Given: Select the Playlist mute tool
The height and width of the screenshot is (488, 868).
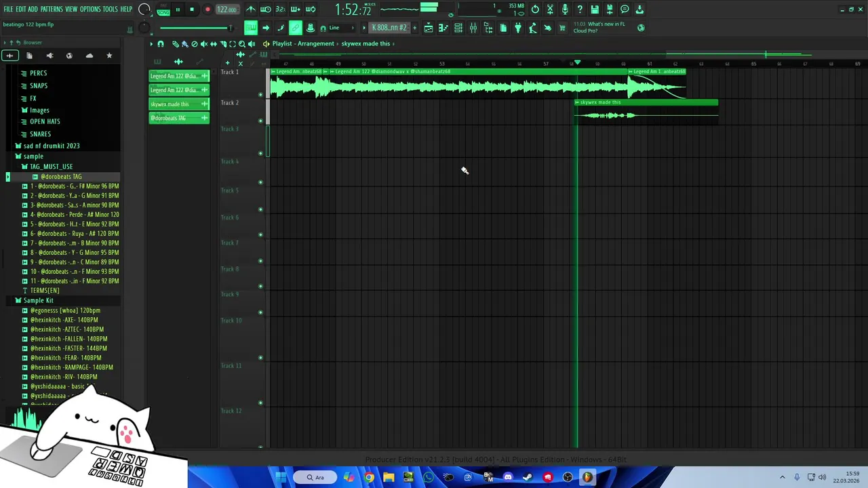Looking at the screenshot, I should (204, 43).
